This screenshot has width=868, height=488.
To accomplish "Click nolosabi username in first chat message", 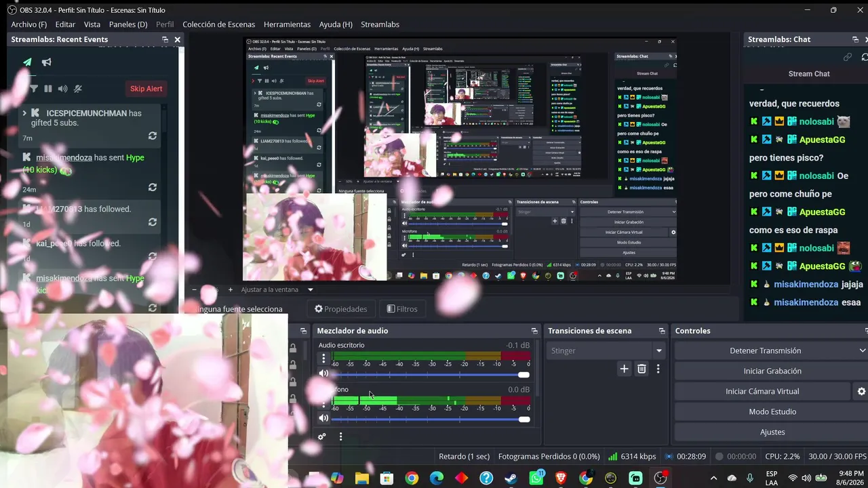I will (x=816, y=122).
